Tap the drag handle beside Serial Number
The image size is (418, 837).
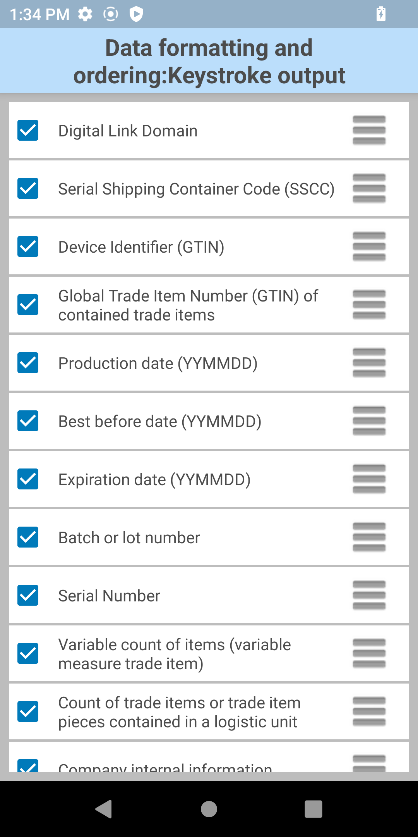pyautogui.click(x=369, y=595)
